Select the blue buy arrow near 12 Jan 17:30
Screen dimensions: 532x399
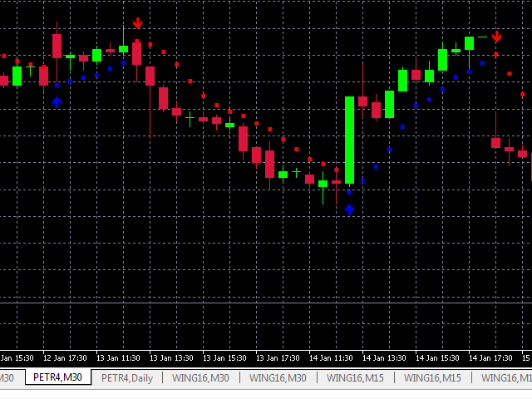coord(57,101)
